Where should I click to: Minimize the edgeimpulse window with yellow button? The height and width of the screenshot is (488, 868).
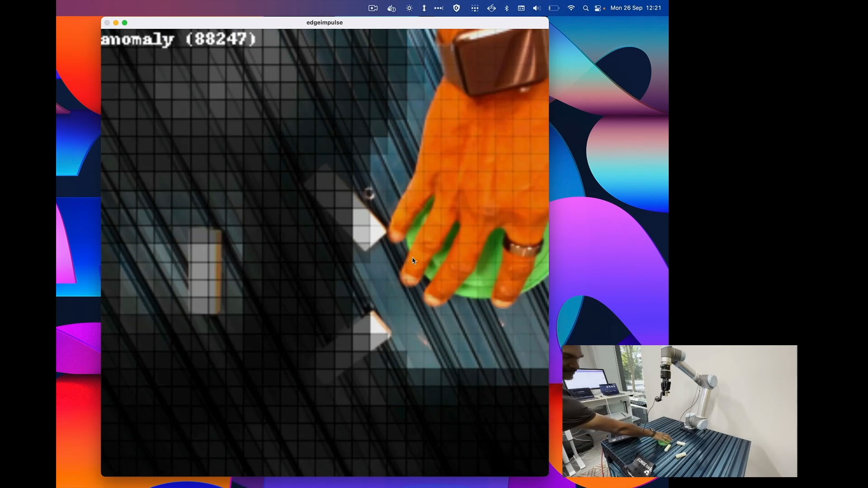pyautogui.click(x=116, y=23)
